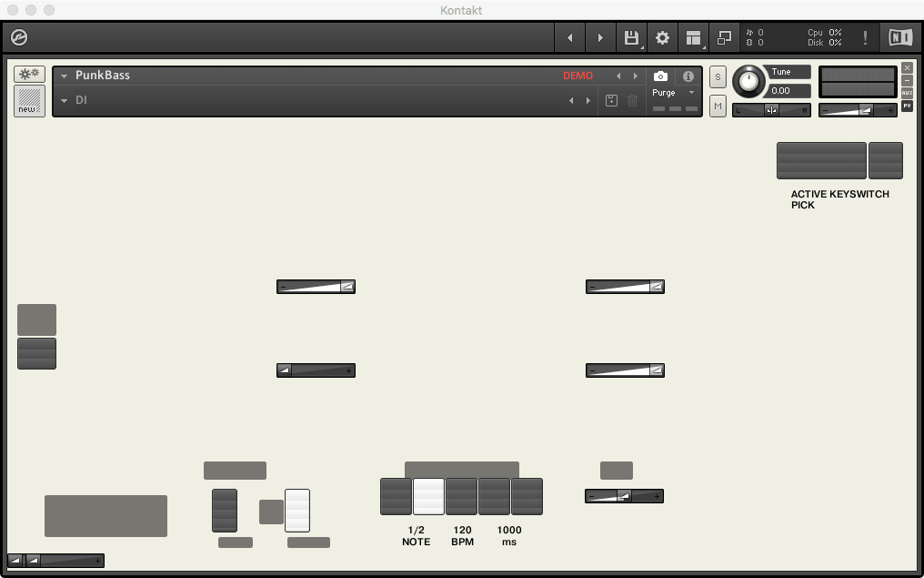The height and width of the screenshot is (578, 924).
Task: Select previous snapshot arrow in DI row
Action: (571, 101)
